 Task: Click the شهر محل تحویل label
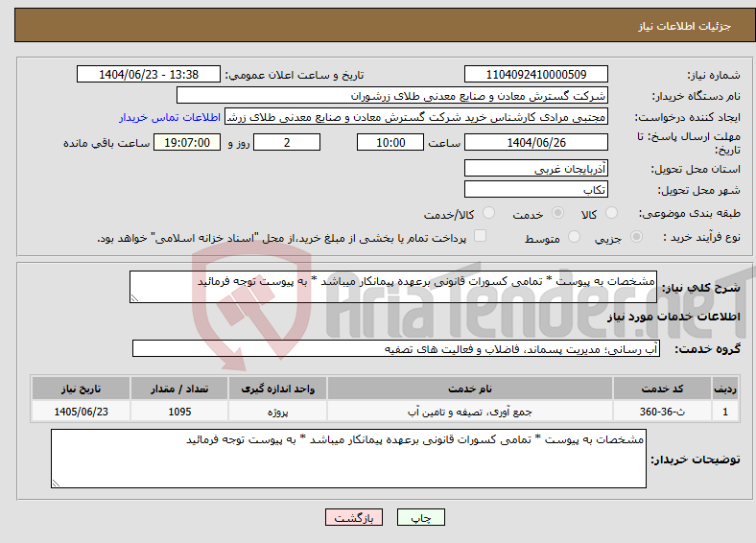coord(699,191)
